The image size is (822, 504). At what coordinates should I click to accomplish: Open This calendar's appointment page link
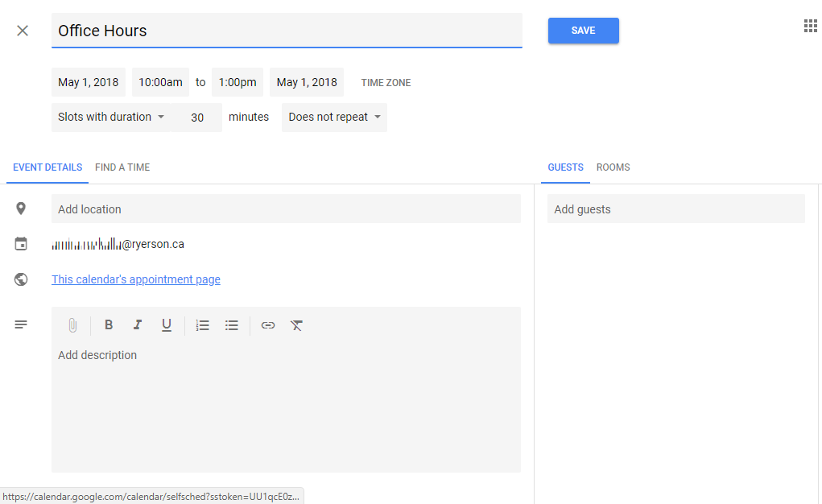[136, 279]
